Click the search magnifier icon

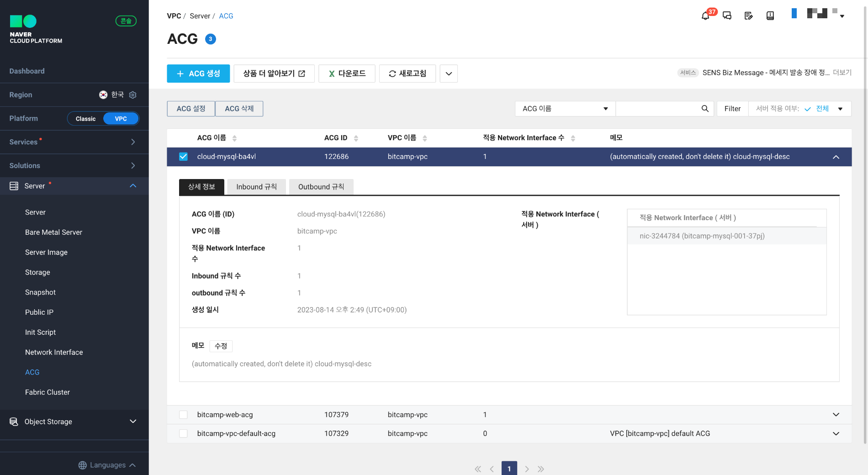click(x=705, y=109)
